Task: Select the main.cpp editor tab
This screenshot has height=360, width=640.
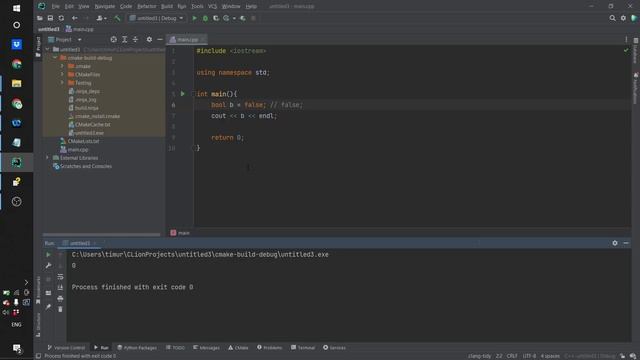Action: pos(187,40)
